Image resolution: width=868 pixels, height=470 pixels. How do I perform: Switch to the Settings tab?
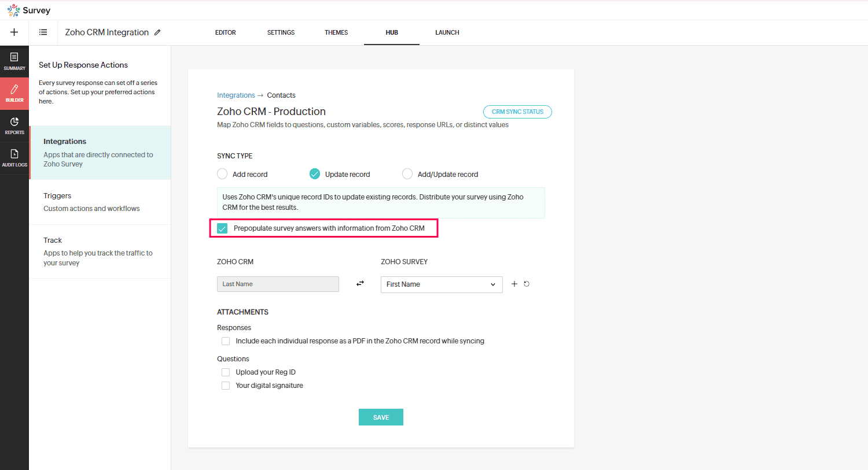tap(281, 32)
